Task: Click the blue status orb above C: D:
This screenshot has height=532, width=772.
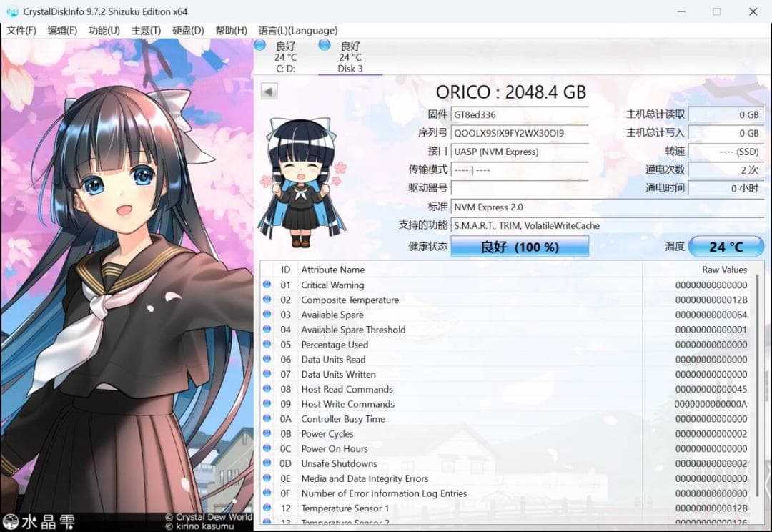Action: [260, 45]
